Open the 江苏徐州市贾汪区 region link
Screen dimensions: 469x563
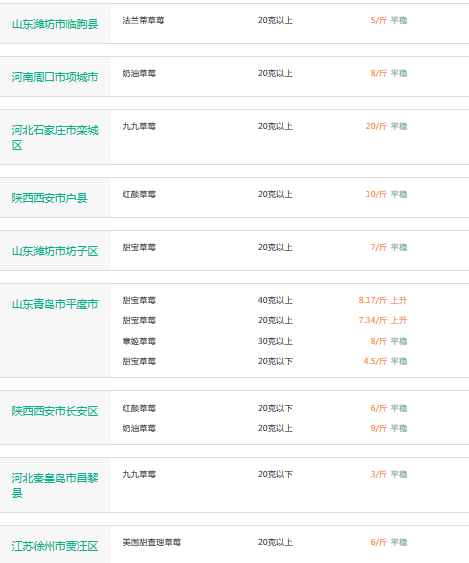click(x=55, y=546)
